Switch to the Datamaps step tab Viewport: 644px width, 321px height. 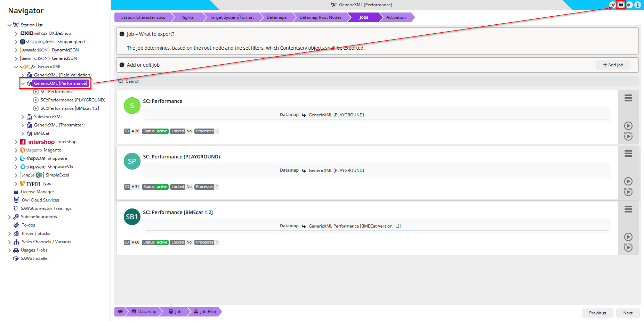[x=276, y=17]
